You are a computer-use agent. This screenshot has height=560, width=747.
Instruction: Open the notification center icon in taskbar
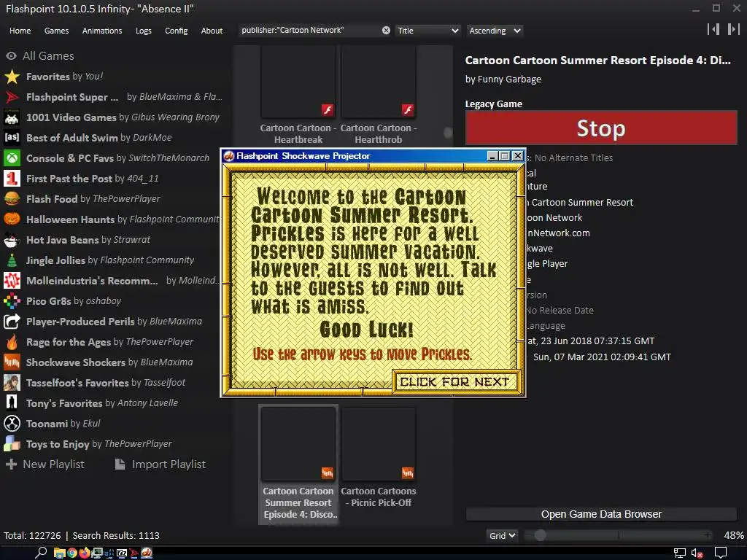click(x=721, y=553)
